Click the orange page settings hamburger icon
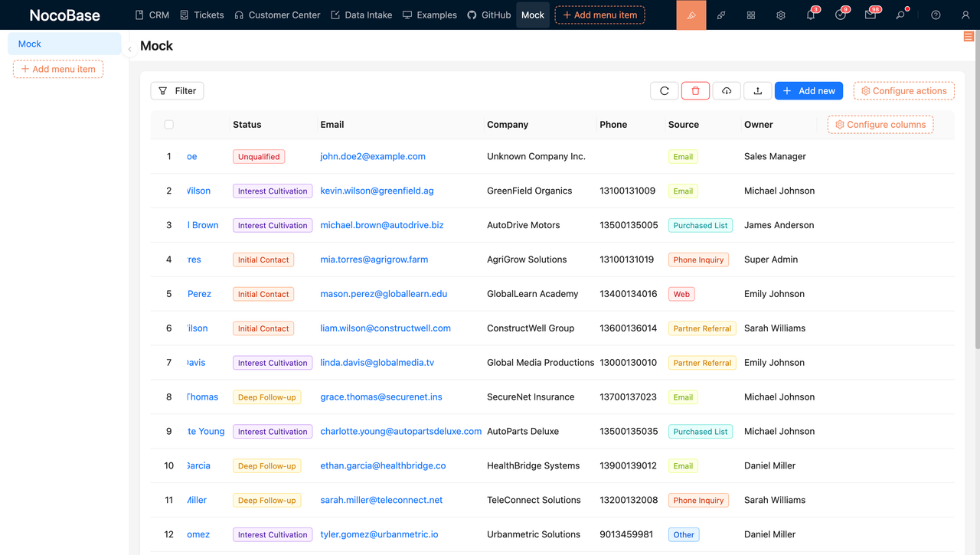 point(969,37)
